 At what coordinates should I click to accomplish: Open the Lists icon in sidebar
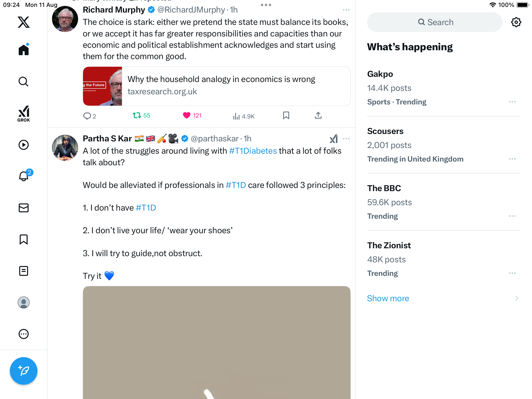coord(24,271)
